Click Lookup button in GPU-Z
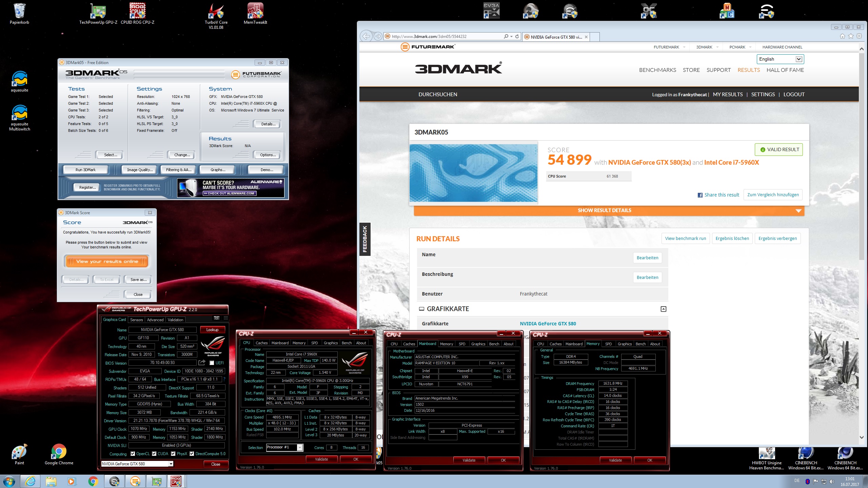Image resolution: width=868 pixels, height=488 pixels. 212,329
